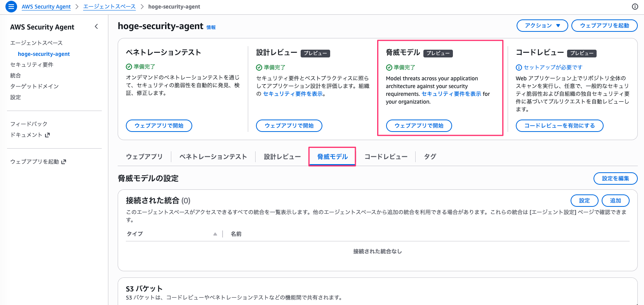The width and height of the screenshot is (644, 305).
Task: Click the 接続された統合なし empty message
Action: (378, 251)
